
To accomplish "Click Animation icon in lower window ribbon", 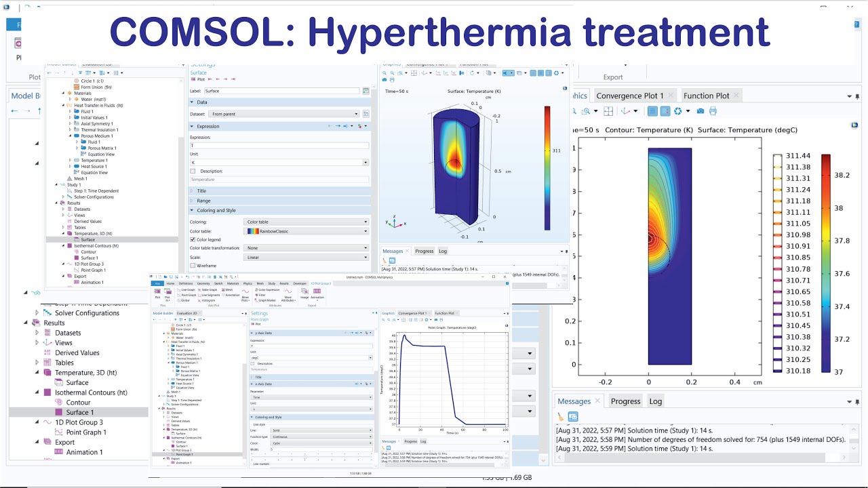I will pyautogui.click(x=317, y=291).
